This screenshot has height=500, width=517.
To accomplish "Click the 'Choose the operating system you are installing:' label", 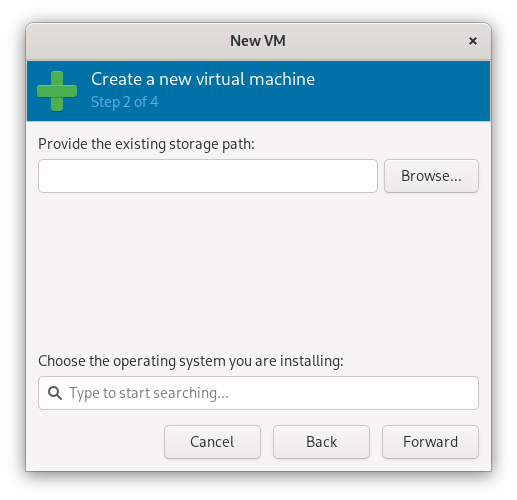I will pos(191,361).
